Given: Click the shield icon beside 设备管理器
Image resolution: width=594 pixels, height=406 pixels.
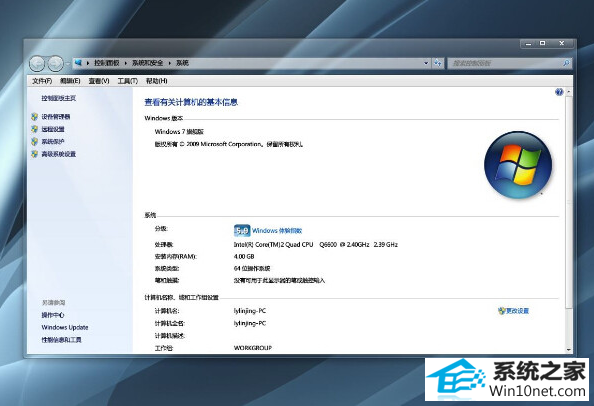Looking at the screenshot, I should [34, 117].
